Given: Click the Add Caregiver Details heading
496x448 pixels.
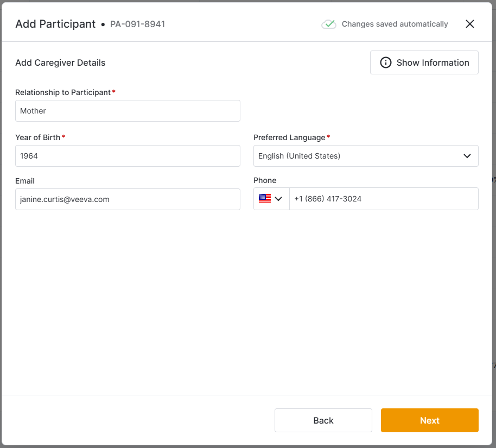Looking at the screenshot, I should tap(60, 62).
